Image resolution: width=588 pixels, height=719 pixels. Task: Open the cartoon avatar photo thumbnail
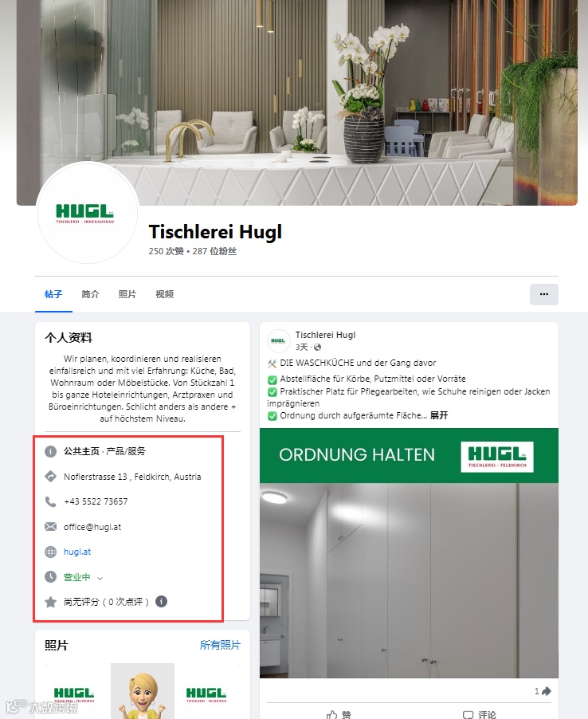coord(143,690)
